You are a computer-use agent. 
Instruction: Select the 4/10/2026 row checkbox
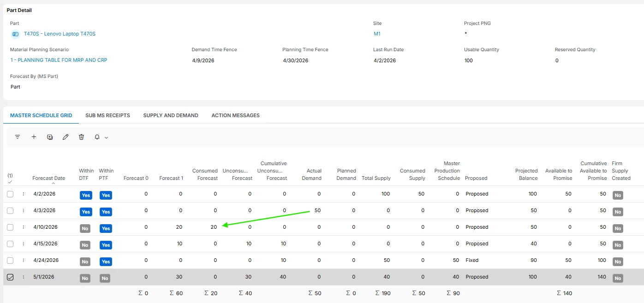tap(10, 227)
